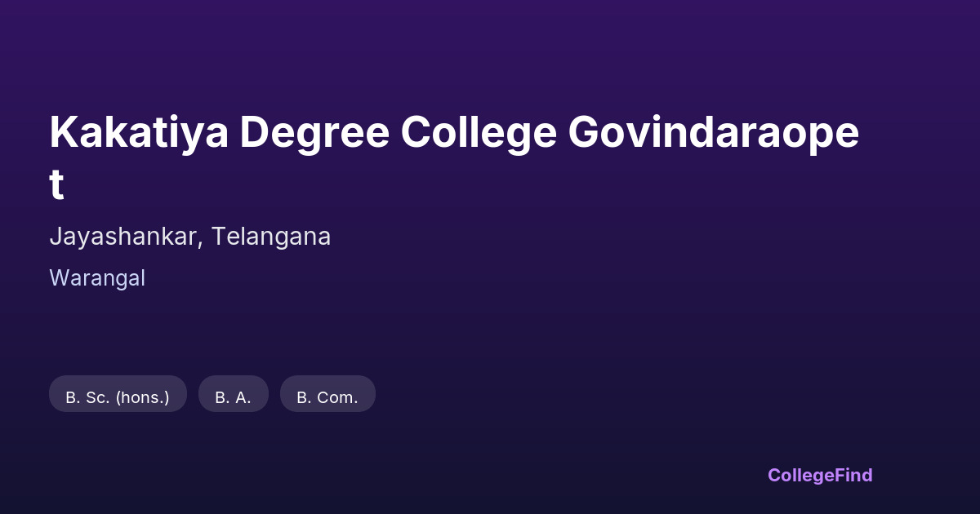980x514 pixels.
Task: Click the Find part of CollegeFind
Action: 854,475
